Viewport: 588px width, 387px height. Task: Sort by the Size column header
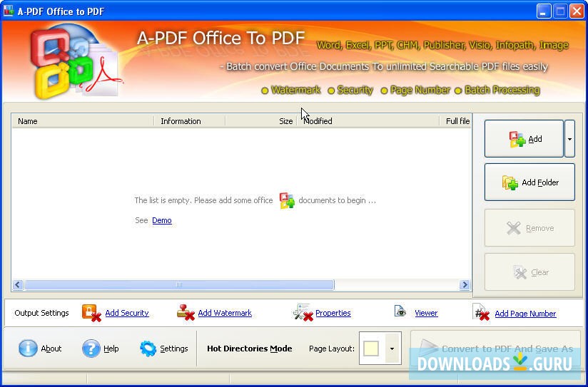click(x=261, y=121)
